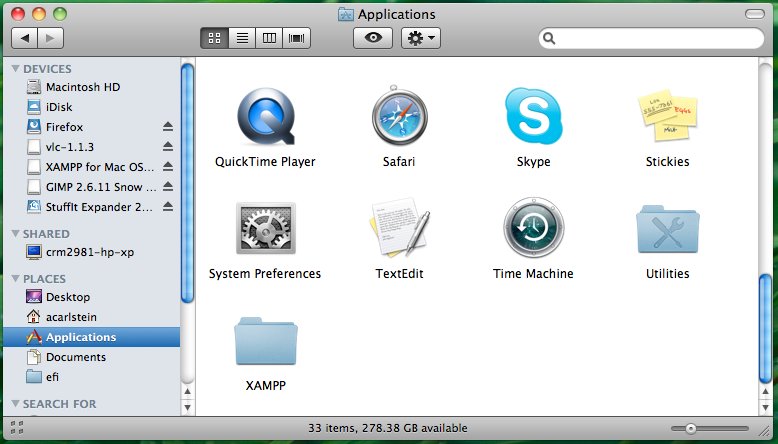Screen dimensions: 778x444
Task: Eject the Firefox disk image
Action: [x=168, y=127]
